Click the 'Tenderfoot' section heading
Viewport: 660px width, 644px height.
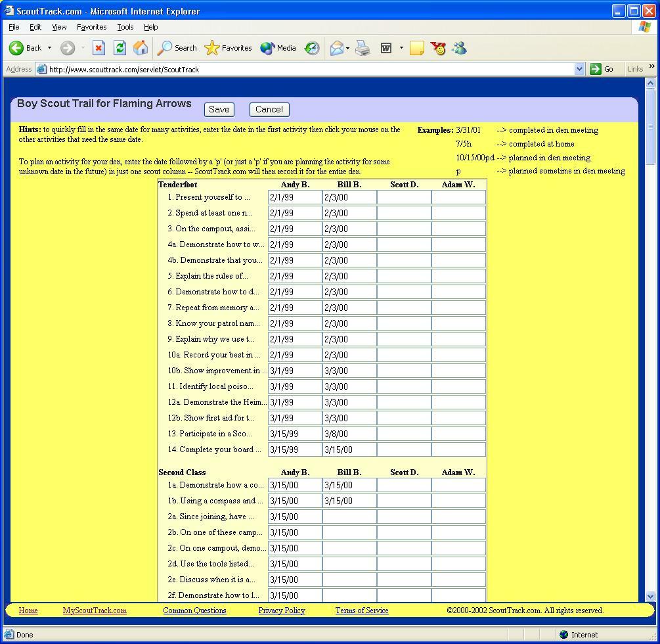pyautogui.click(x=177, y=185)
